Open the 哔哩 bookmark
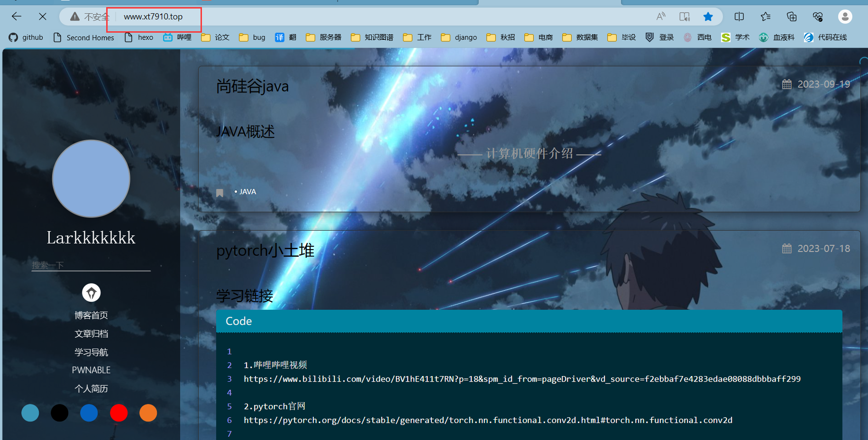 pos(177,37)
